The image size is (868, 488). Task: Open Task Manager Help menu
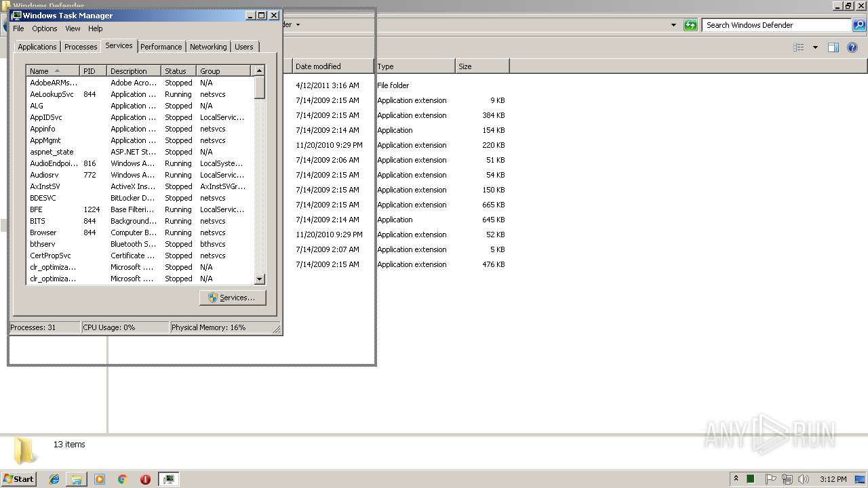pos(96,28)
